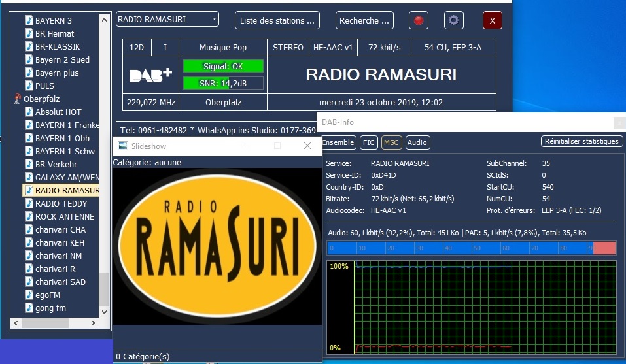This screenshot has width=626, height=364.
Task: Select Oberpfalz ensemble label in the tree
Action: [x=41, y=99]
